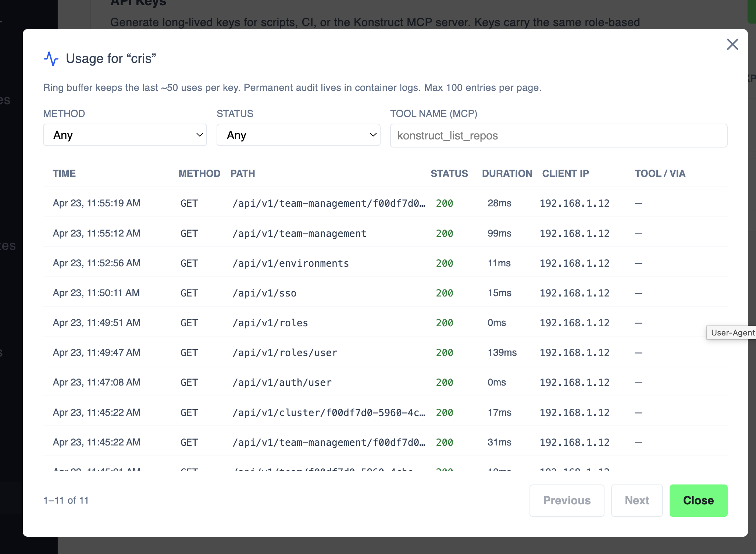Select the 11:50:11 AM time cell
756x554 pixels.
point(96,293)
